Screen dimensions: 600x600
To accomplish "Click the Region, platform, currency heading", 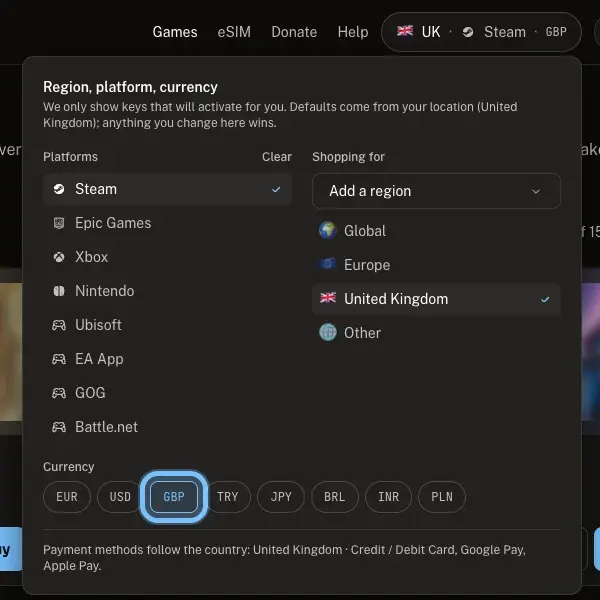I will point(130,87).
